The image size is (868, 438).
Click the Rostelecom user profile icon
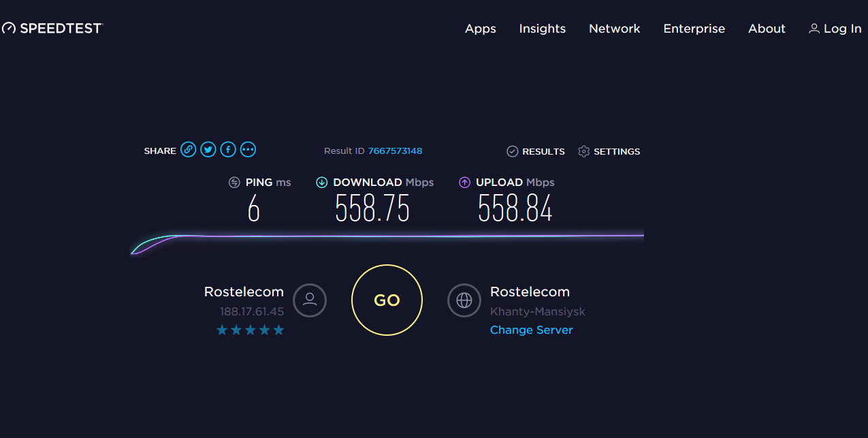coord(310,300)
